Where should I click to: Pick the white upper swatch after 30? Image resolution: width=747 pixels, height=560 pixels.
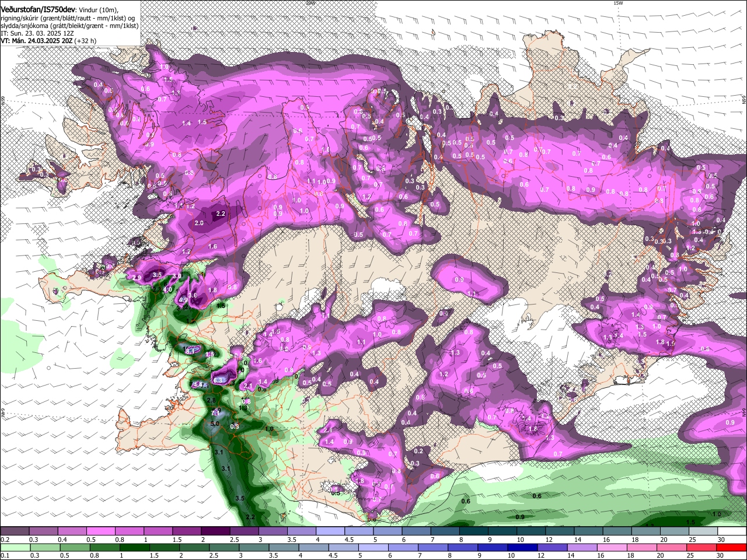[x=732, y=531]
